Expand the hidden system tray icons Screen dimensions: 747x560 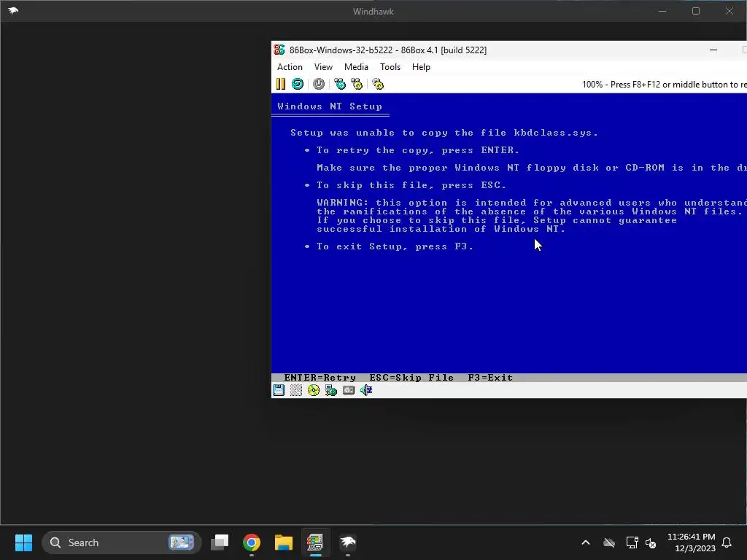586,542
